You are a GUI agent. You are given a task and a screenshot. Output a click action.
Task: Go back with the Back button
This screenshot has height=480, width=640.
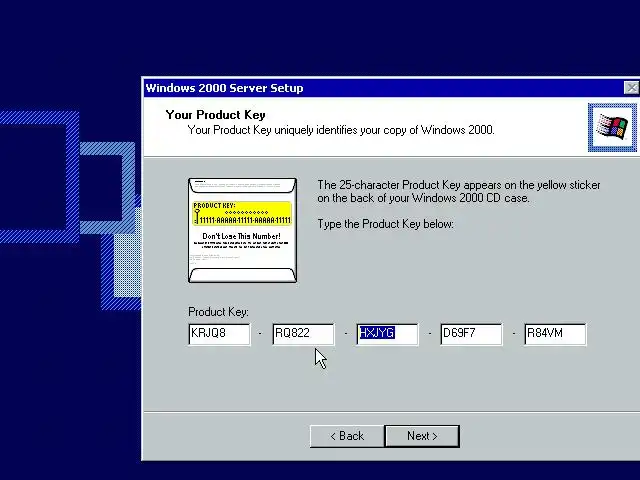(347, 436)
